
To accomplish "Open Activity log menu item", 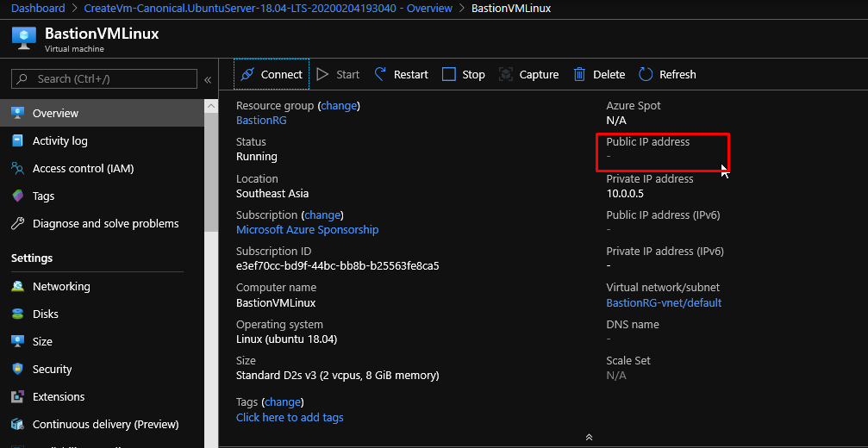I will coord(102,140).
